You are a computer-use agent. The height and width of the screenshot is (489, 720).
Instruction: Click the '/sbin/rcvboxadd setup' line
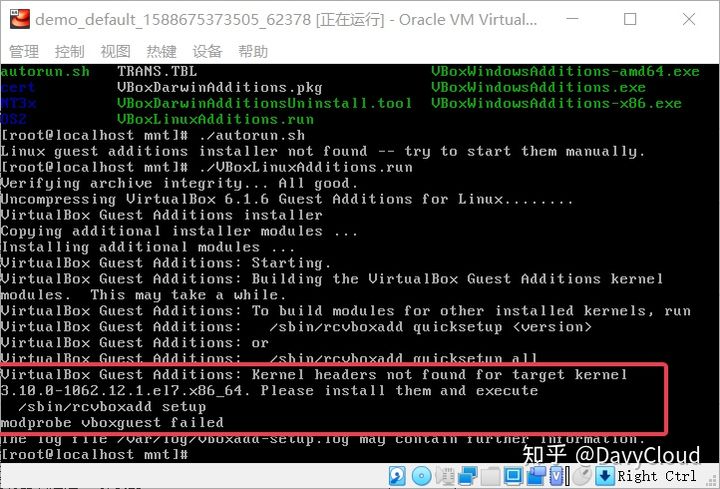(x=112, y=406)
